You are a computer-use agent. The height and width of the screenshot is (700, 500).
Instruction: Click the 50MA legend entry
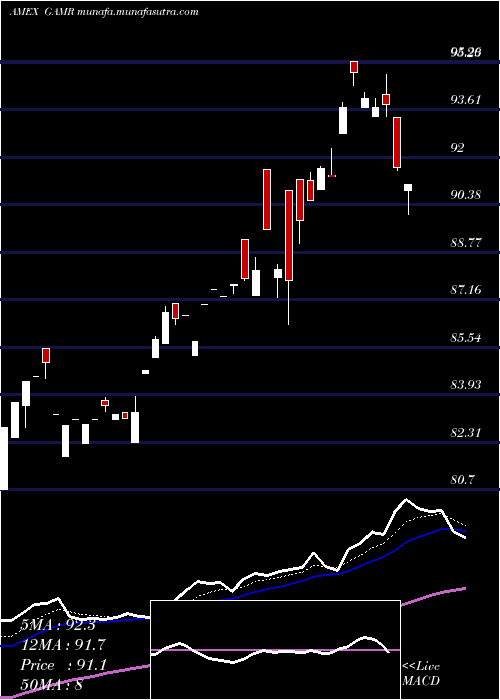pos(51,684)
